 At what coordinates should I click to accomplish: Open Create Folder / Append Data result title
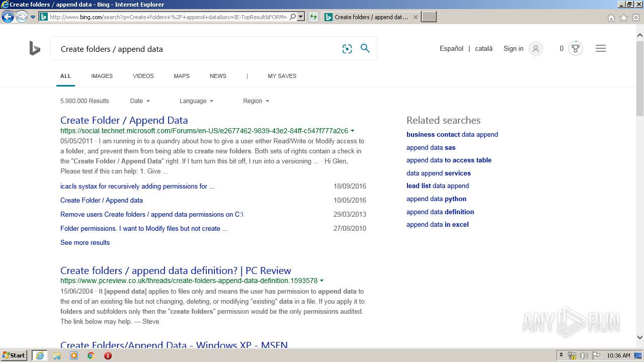[x=124, y=120]
